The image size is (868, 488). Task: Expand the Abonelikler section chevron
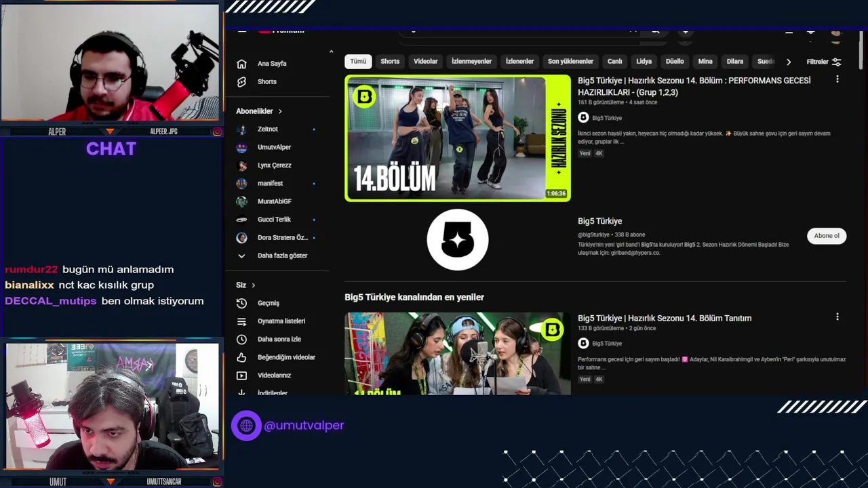[x=279, y=111]
